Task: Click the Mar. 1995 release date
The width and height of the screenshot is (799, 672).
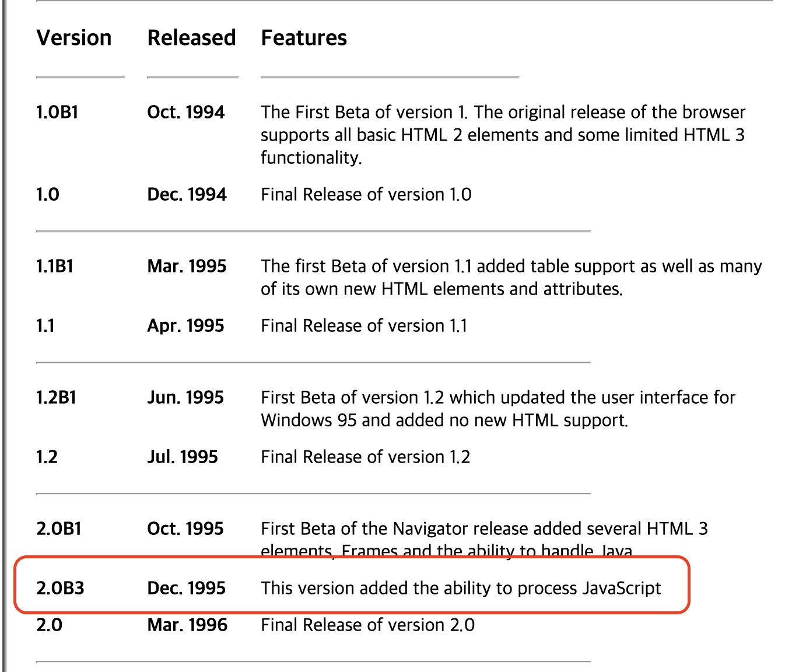Action: click(187, 266)
